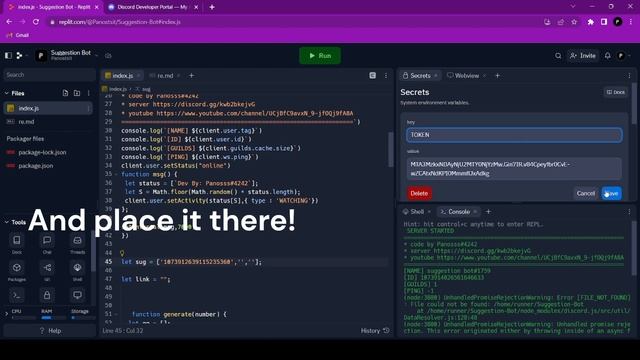Open the Secrets padlock tool
Screen dimensions: 640x360
pos(47,295)
